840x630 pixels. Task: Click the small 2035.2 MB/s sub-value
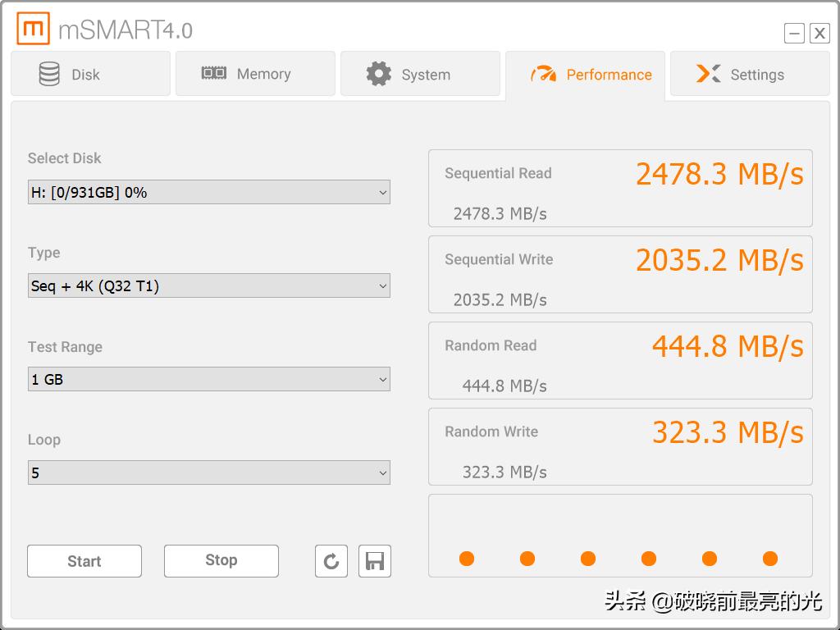tap(500, 300)
